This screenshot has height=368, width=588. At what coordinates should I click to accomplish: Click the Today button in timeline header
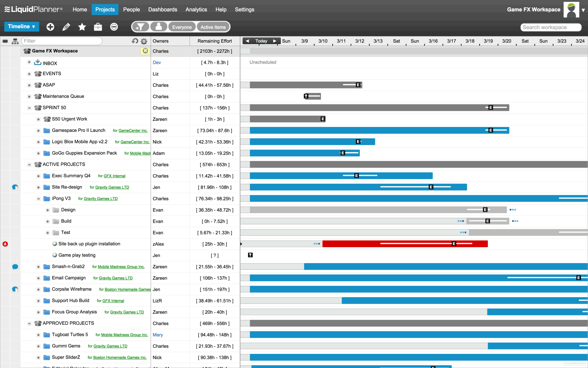(x=261, y=41)
